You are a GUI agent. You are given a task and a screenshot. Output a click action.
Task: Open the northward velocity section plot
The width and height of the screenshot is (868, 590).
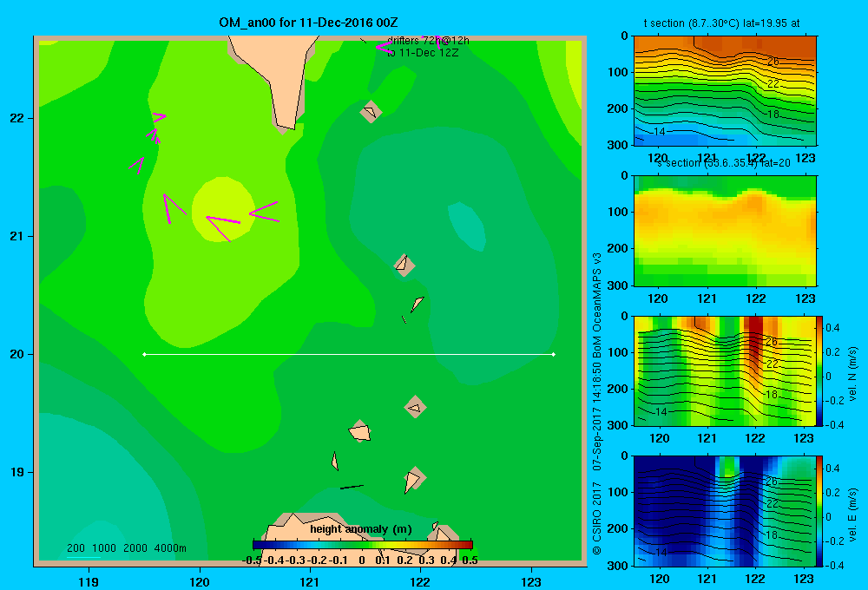coord(725,370)
